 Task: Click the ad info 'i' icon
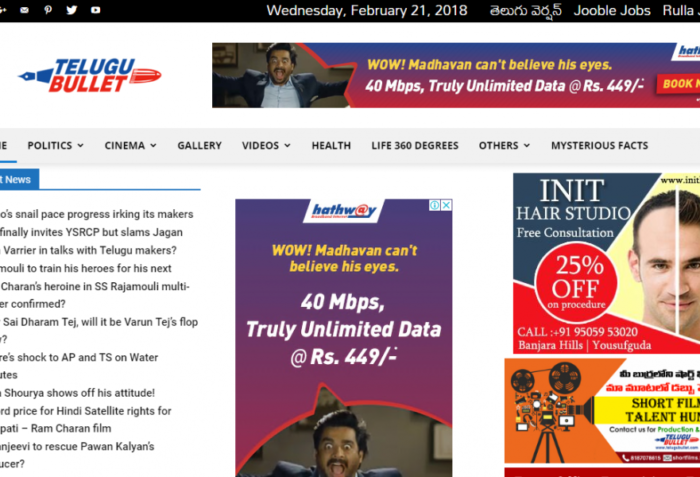click(435, 205)
